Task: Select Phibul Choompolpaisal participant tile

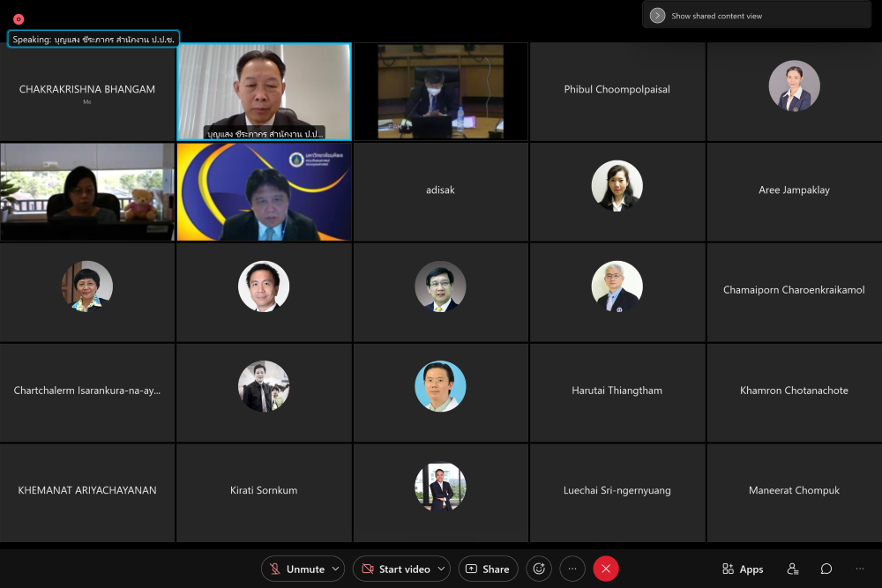Action: [x=617, y=91]
